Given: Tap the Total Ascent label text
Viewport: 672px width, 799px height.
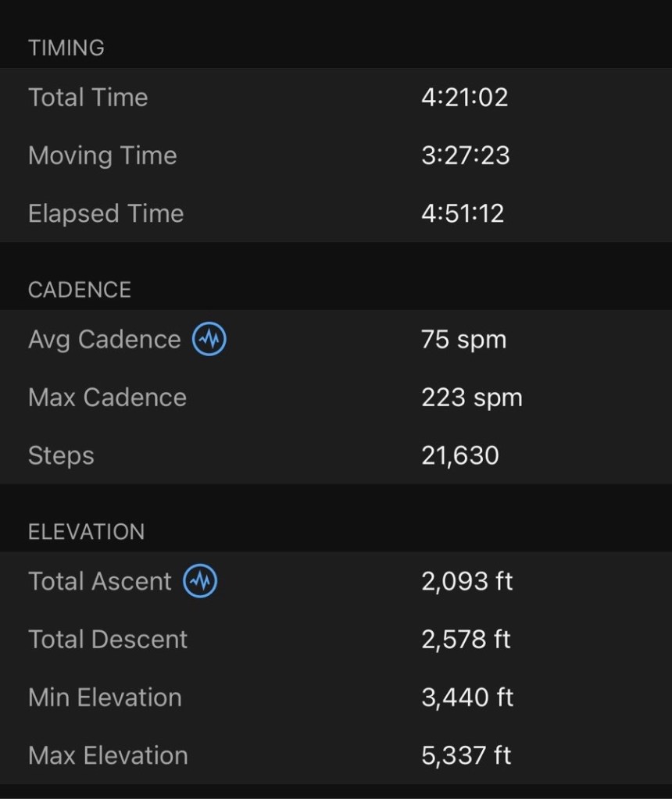Looking at the screenshot, I should (x=99, y=581).
